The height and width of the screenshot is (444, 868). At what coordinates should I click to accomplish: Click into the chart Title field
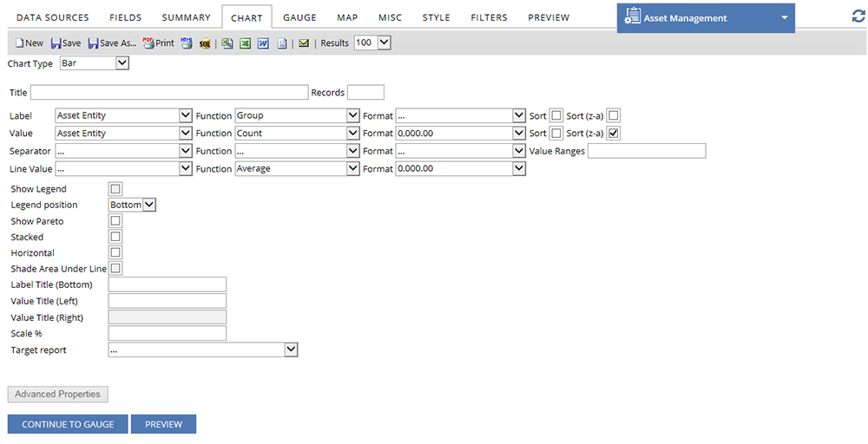click(169, 93)
